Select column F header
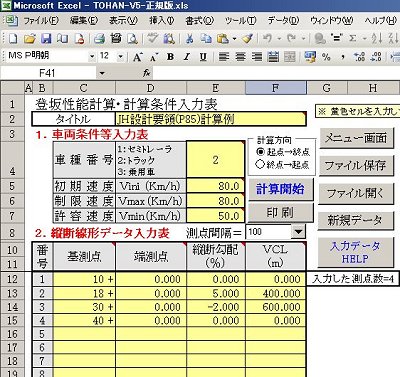The image size is (400, 377). coord(276,88)
